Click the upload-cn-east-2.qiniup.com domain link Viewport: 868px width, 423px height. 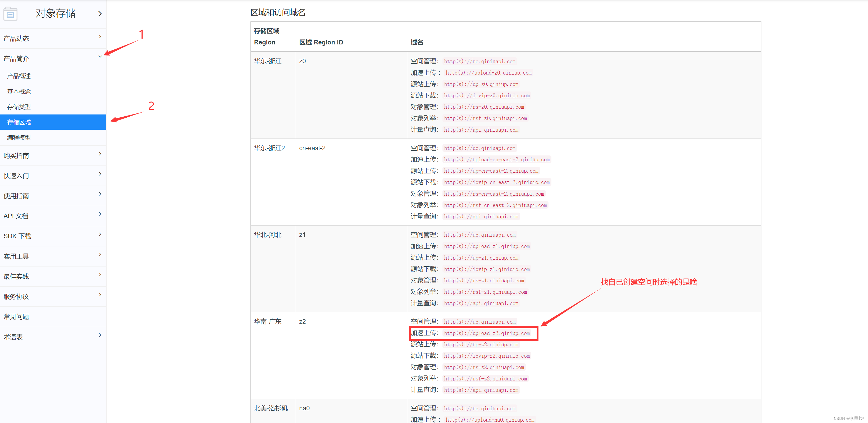coord(497,160)
